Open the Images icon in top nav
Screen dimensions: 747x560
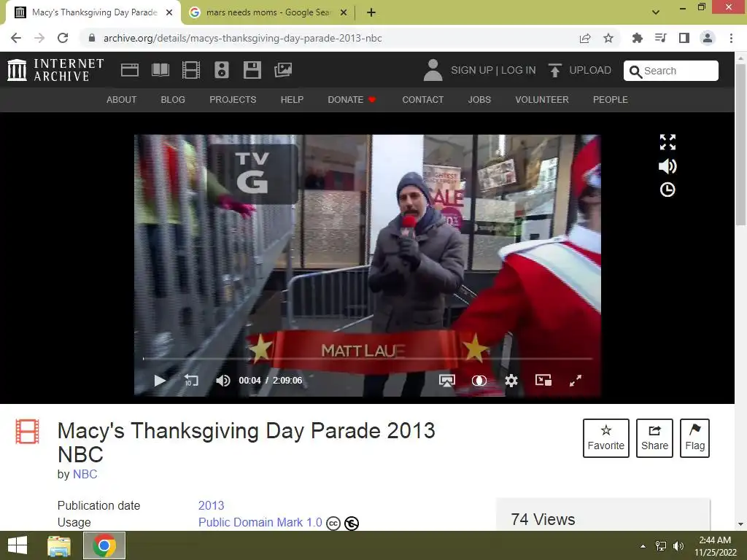tap(283, 70)
